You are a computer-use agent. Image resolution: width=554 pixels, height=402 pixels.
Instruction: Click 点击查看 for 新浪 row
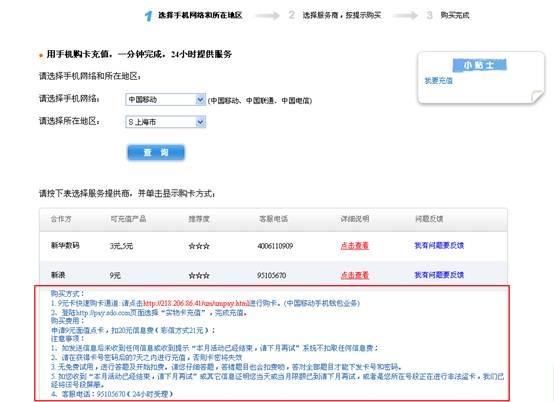[355, 275]
